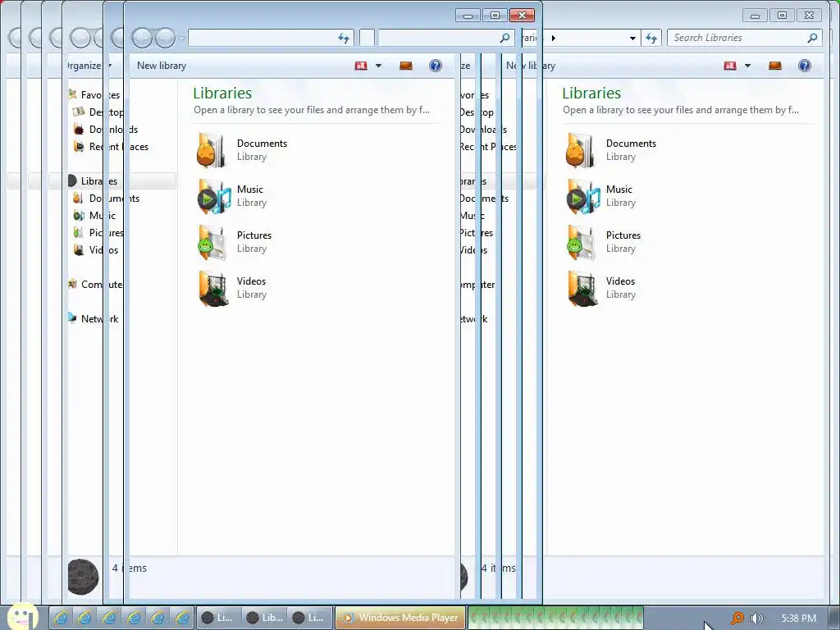Viewport: 840px width, 630px height.
Task: Click the Help icon in the front window
Action: [436, 66]
